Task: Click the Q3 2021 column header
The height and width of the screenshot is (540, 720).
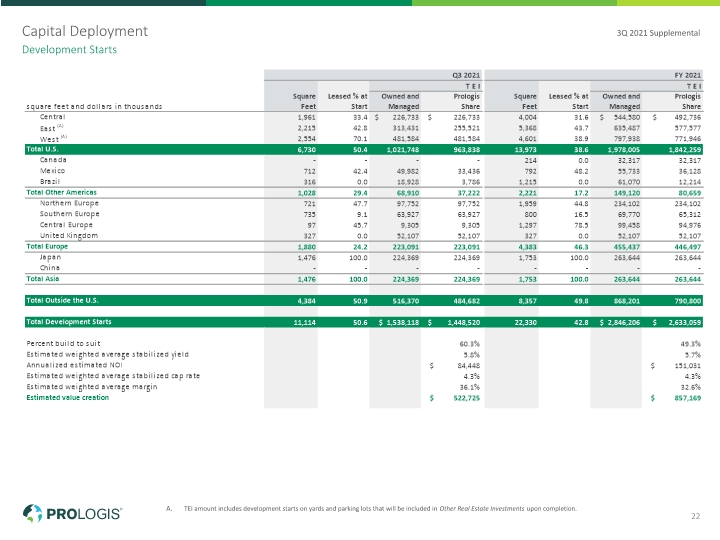Action: tap(466, 75)
